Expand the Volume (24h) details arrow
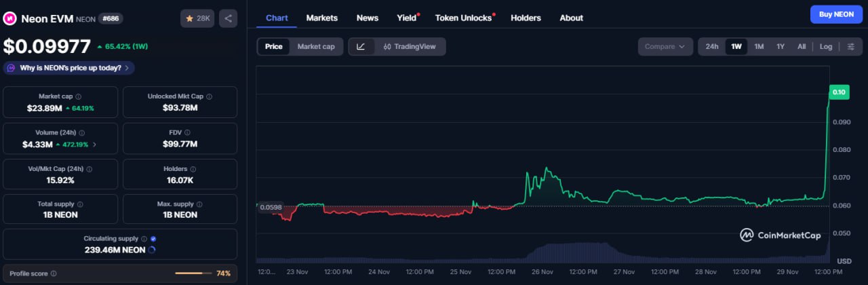868x285 pixels. tap(94, 144)
